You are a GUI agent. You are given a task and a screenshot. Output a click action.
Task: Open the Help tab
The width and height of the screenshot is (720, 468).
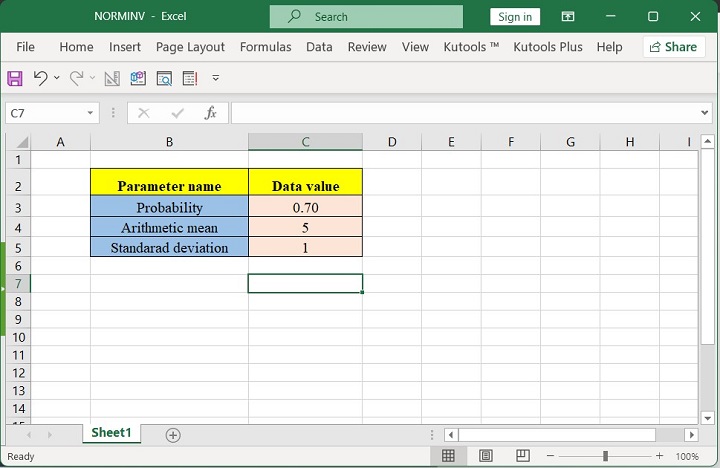(x=609, y=47)
